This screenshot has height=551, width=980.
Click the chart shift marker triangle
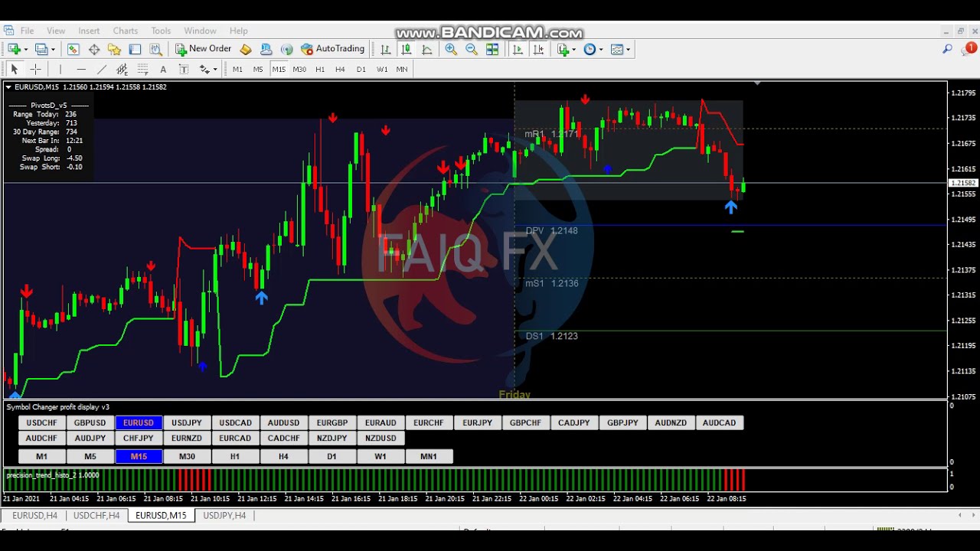tap(757, 83)
